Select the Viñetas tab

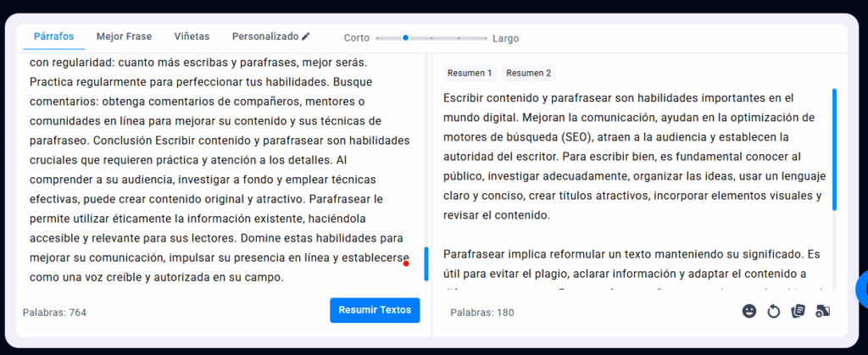click(192, 36)
